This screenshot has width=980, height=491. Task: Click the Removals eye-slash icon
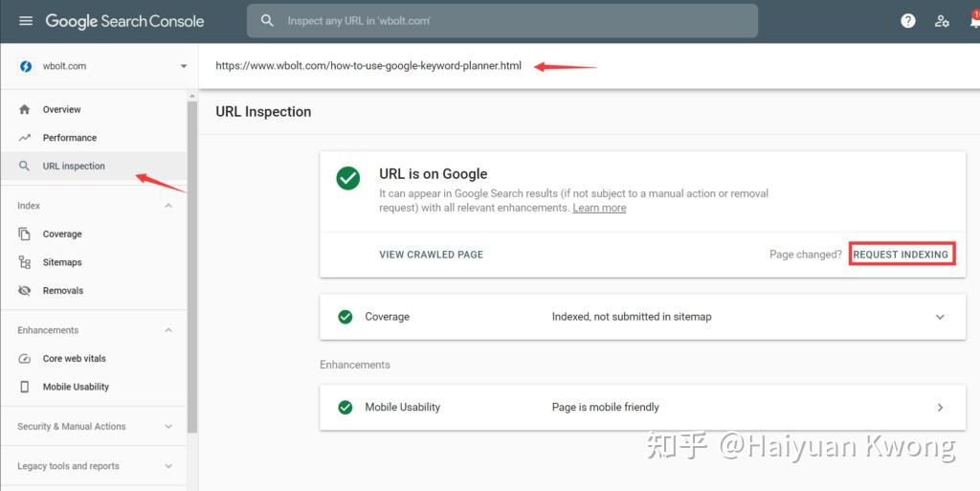point(24,290)
